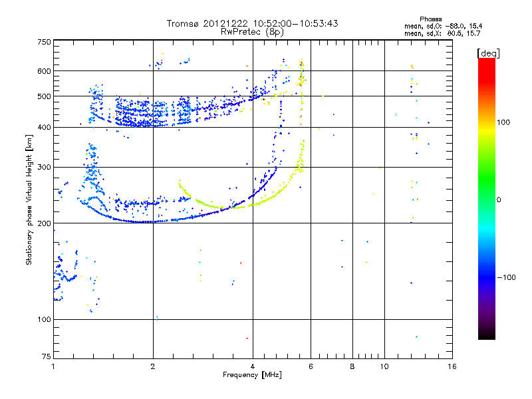Viewport: 532px width, 399px height.
Task: Click the colorbar tick label '100'
Action: [503, 122]
